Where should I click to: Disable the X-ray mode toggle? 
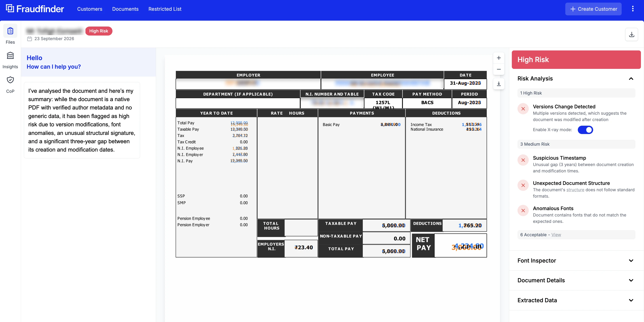(585, 130)
